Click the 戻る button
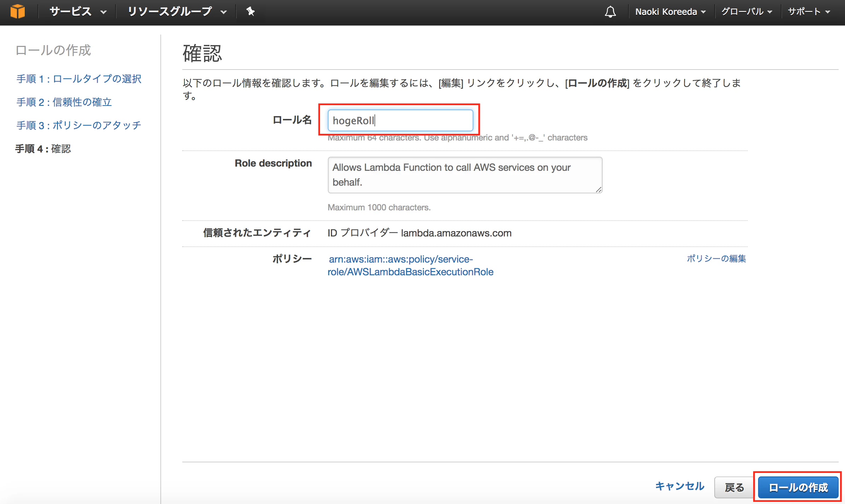The image size is (845, 504). point(734,487)
